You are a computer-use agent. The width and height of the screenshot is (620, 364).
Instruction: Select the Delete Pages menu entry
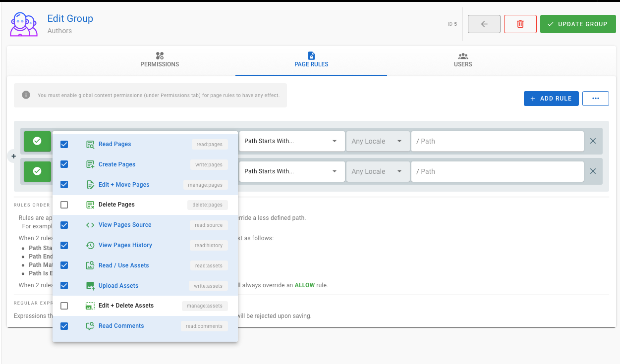coord(145,205)
